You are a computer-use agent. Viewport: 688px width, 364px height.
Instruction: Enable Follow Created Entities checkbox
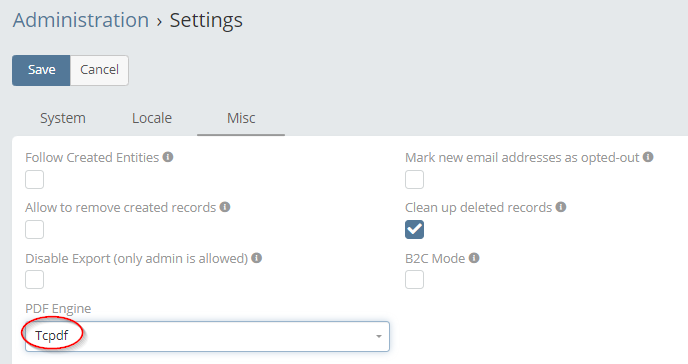point(34,179)
